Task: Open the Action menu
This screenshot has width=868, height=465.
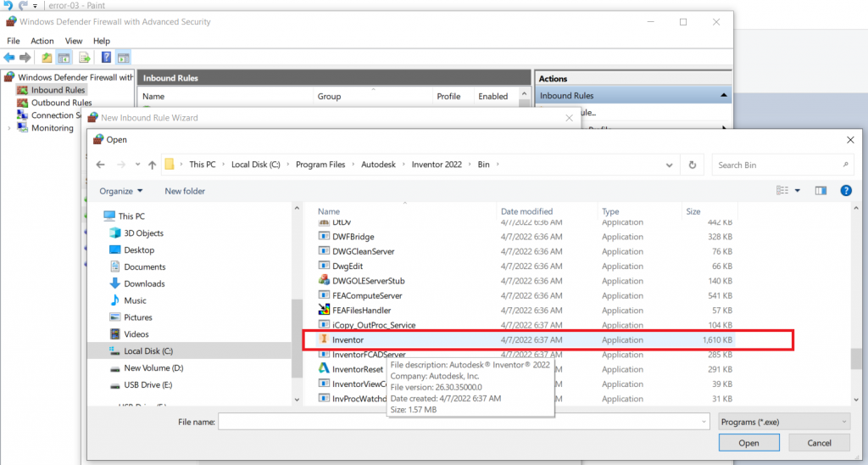Action: [42, 41]
